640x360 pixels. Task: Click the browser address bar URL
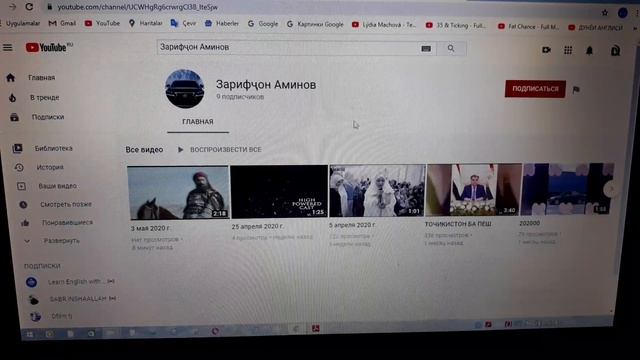click(x=138, y=7)
